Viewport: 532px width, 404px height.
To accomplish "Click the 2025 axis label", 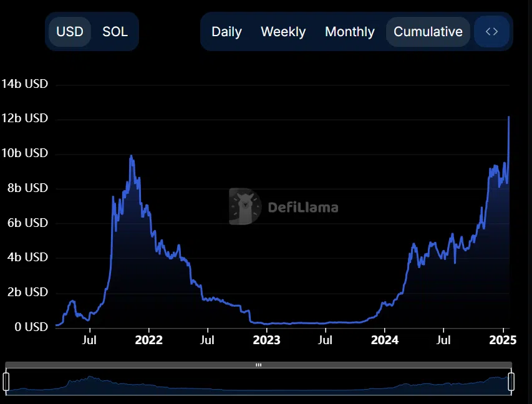I will pyautogui.click(x=503, y=340).
